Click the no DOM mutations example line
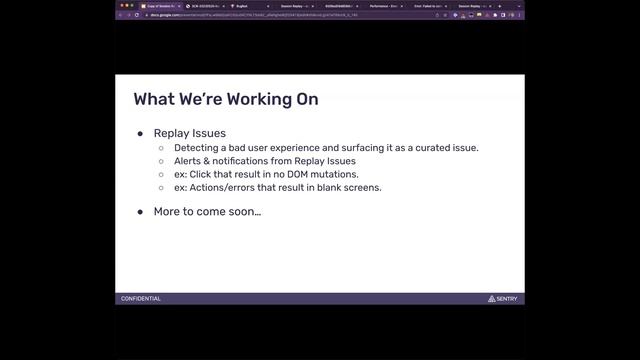640x360 pixels. click(x=266, y=174)
